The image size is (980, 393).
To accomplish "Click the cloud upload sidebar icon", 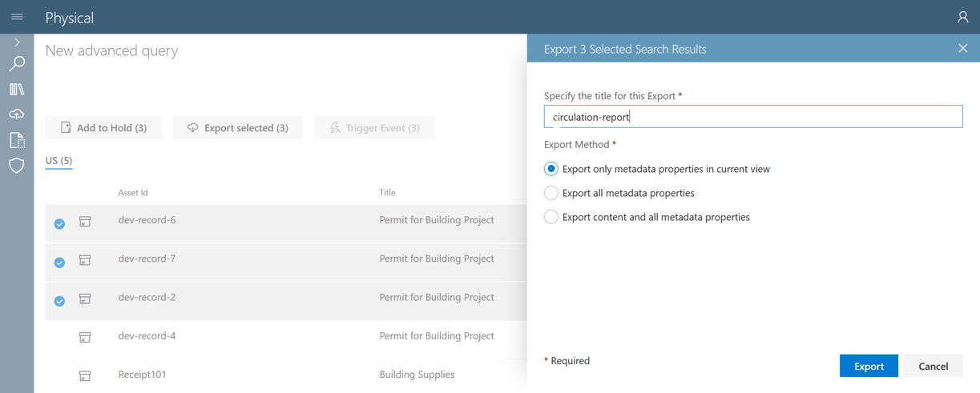I will (17, 114).
